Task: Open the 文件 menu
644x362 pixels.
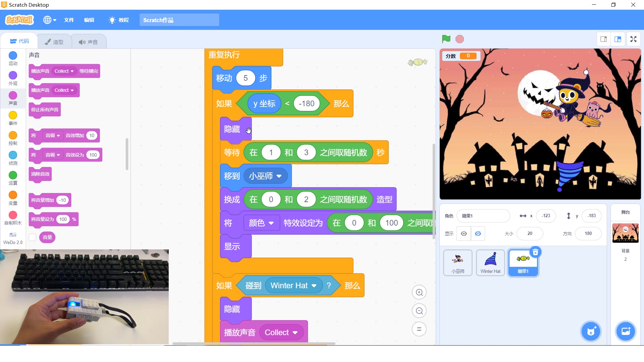Action: [69, 20]
